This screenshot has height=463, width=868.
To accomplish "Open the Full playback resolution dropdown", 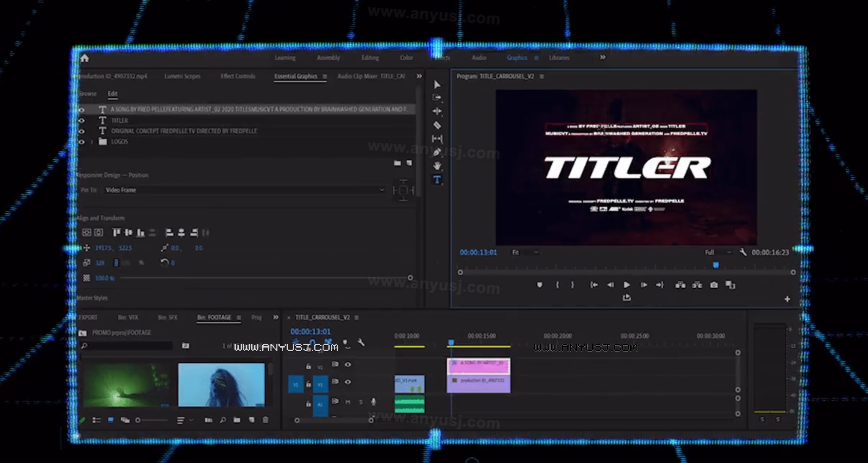I will point(718,252).
